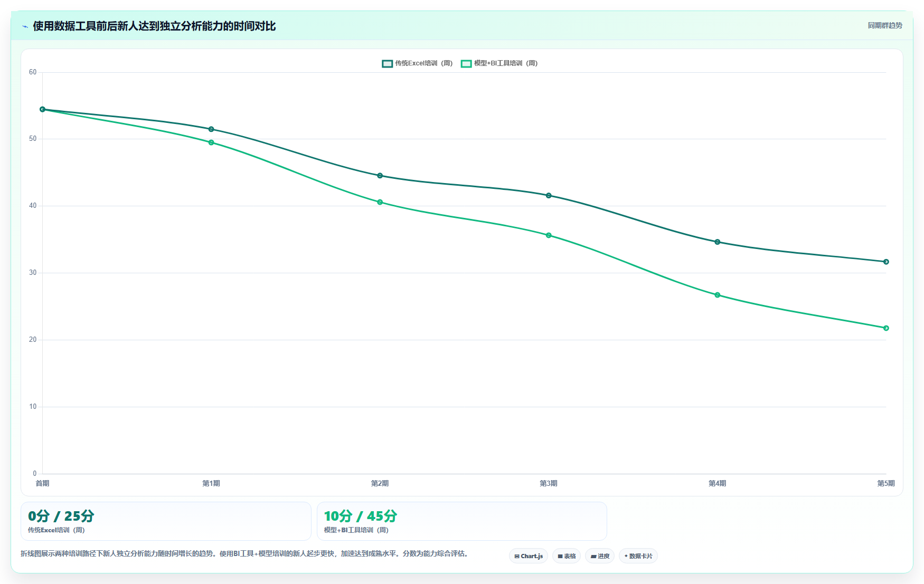Viewport: 924px width, 584px height.
Task: Select the 模型+BI data point at 第1期
Action: coord(211,142)
